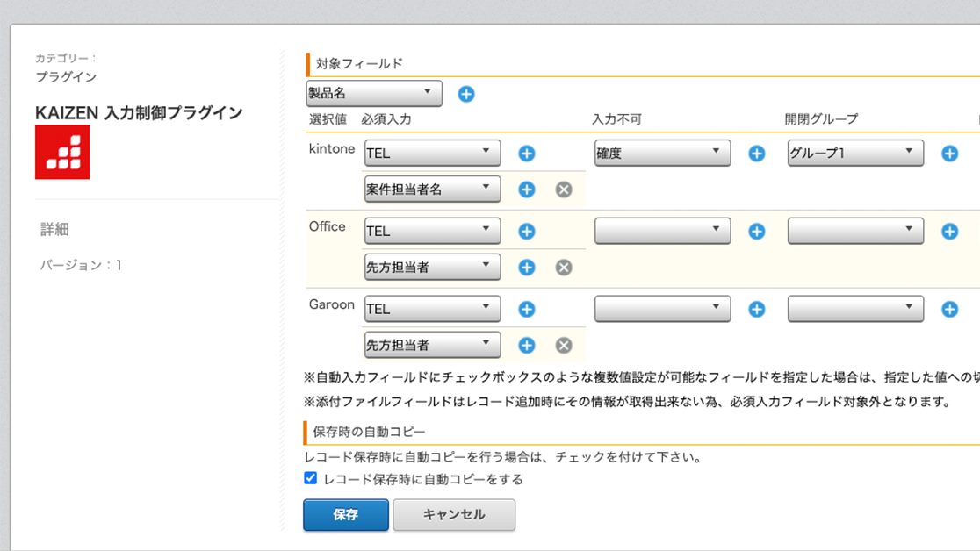Add 開閉グループ entry in Garoon row
Screen dimensions: 980x551
950,309
